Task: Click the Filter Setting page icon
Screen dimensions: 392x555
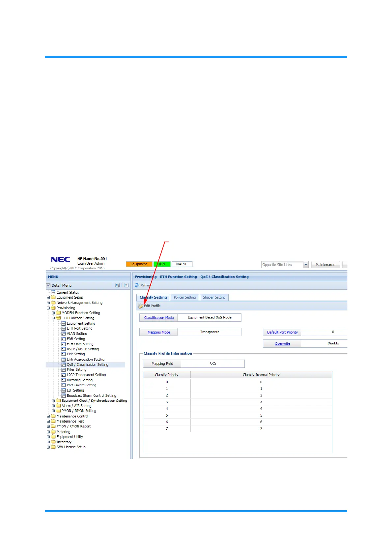Action: (x=63, y=369)
